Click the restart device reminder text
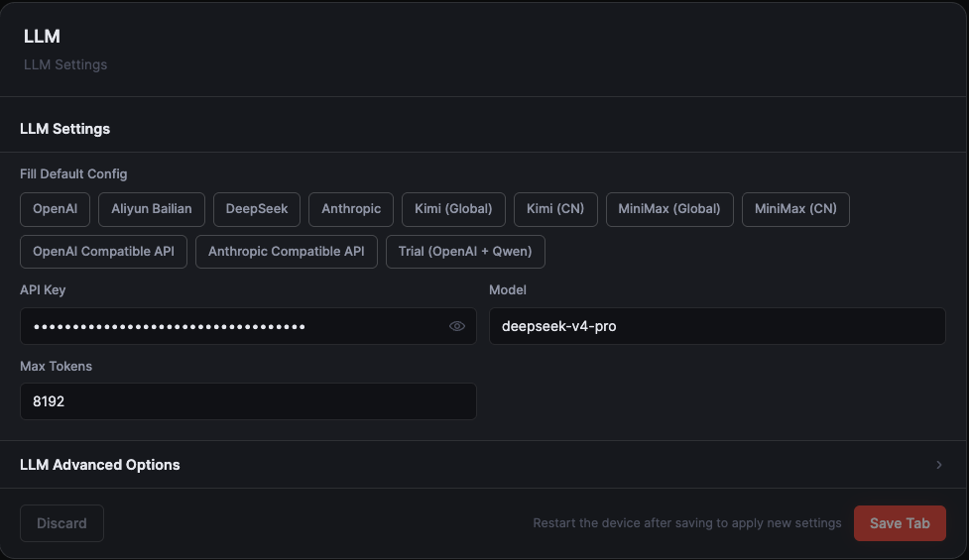This screenshot has height=560, width=969. [687, 523]
